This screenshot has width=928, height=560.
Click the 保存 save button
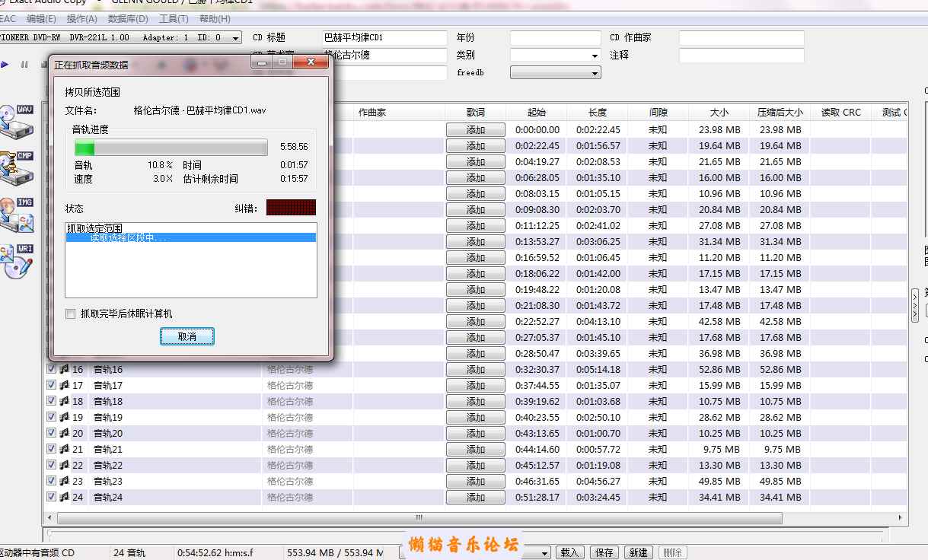click(x=604, y=552)
